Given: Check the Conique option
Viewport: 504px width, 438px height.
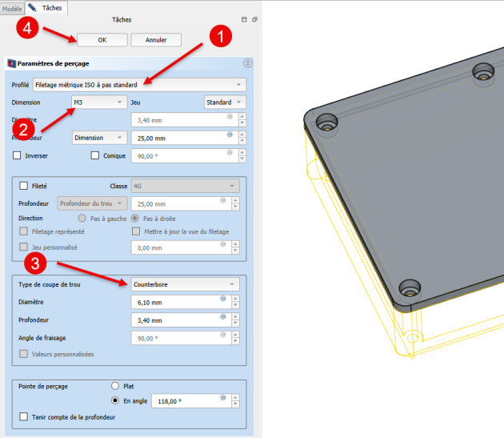Looking at the screenshot, I should point(95,155).
